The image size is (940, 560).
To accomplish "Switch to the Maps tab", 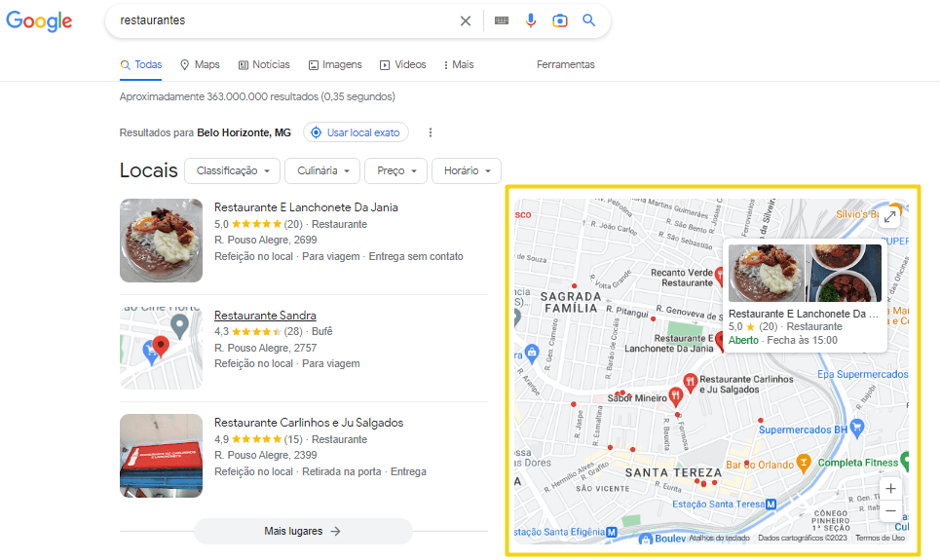I will (201, 64).
